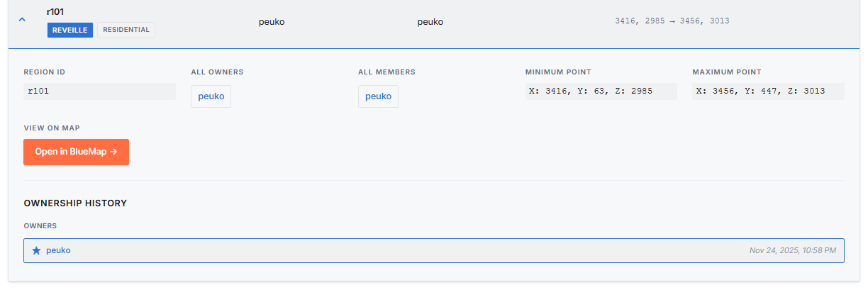This screenshot has height=302, width=868.
Task: Click the All Members column label
Action: [x=386, y=72]
